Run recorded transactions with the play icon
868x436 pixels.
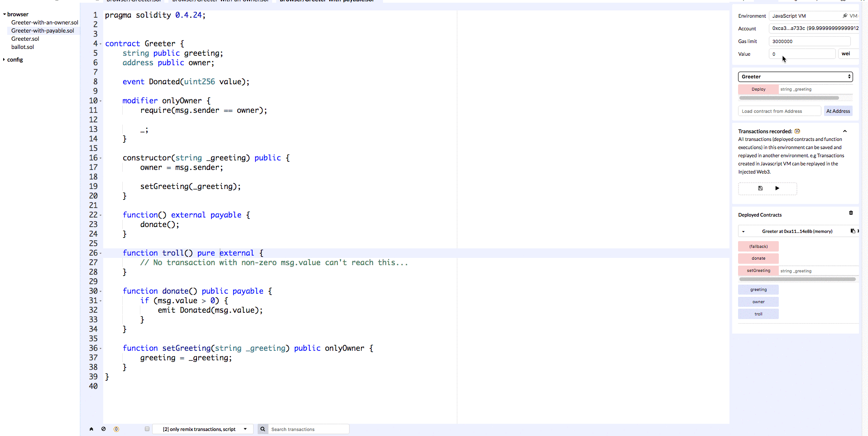(777, 188)
